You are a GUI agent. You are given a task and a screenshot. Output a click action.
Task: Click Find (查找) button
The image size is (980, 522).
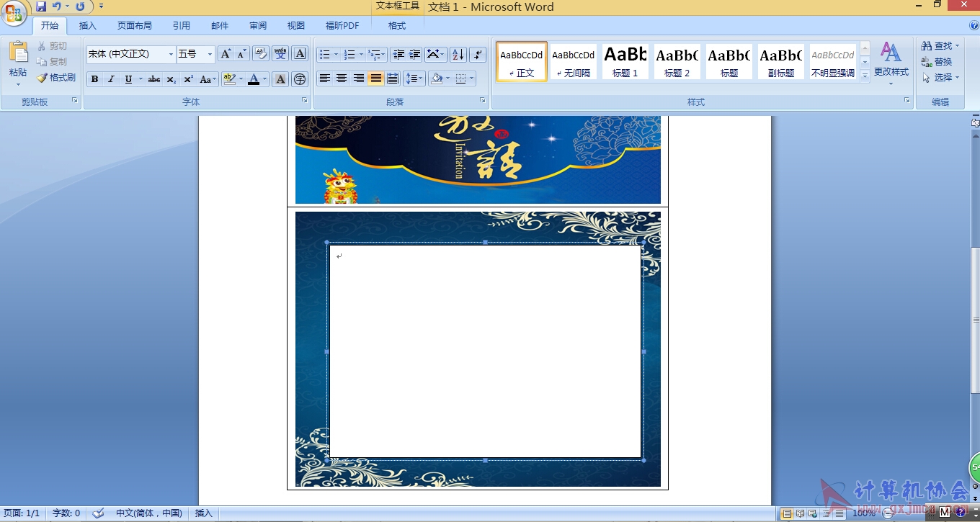(940, 46)
